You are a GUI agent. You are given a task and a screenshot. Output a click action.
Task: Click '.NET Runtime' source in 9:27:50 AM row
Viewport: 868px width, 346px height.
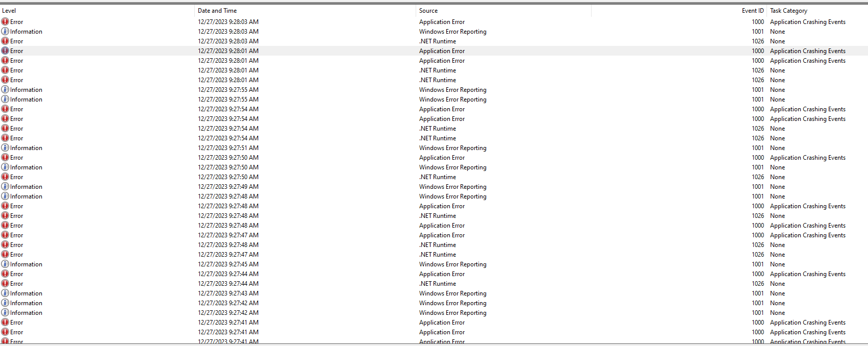(x=438, y=177)
